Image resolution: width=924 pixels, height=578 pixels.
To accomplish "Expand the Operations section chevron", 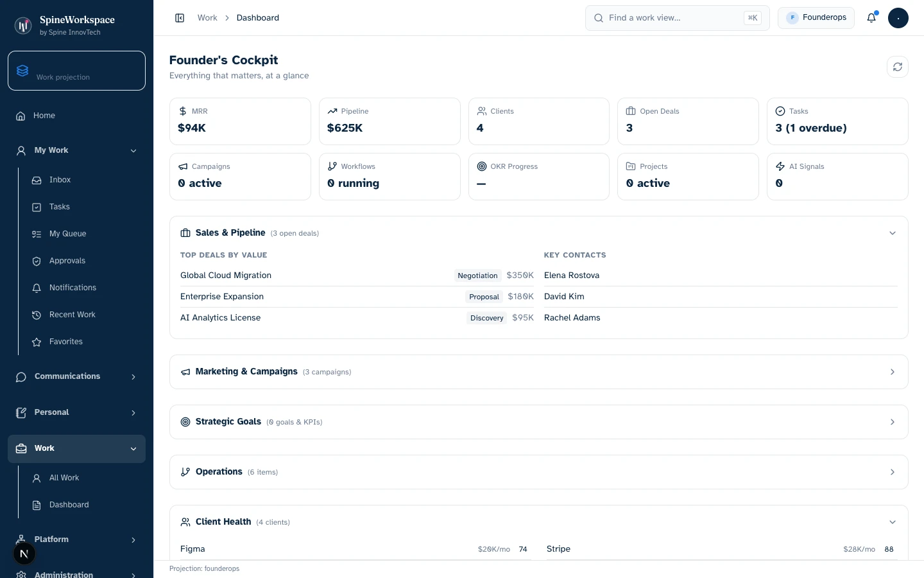I will (x=893, y=472).
